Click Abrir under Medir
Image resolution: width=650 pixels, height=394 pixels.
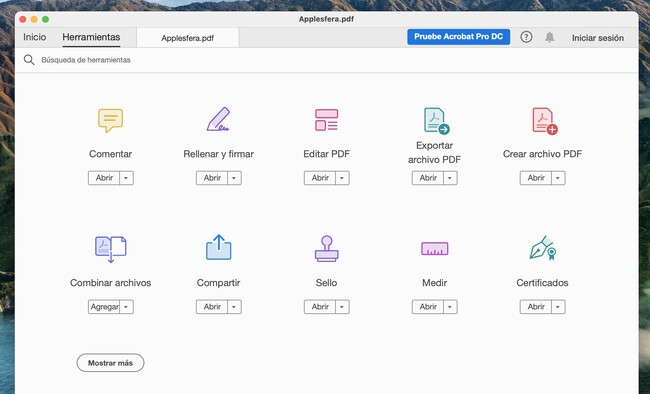[428, 307]
